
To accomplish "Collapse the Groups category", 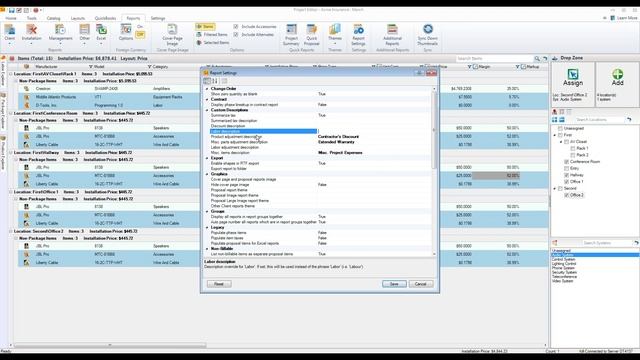I will [207, 211].
